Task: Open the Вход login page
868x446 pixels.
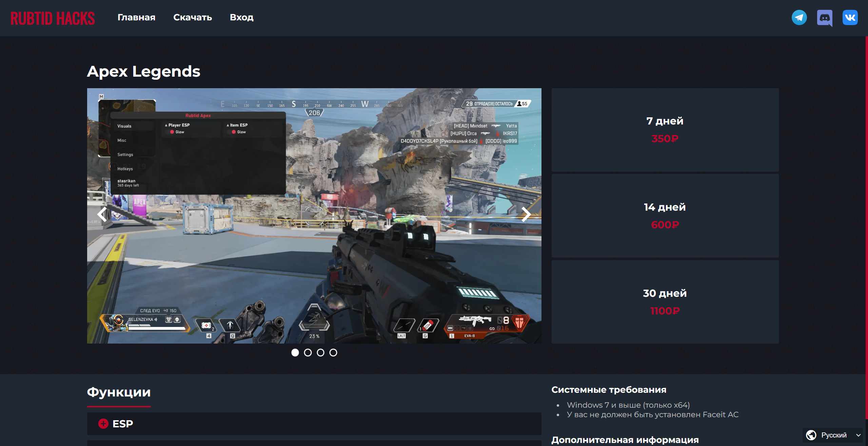Action: pos(242,17)
